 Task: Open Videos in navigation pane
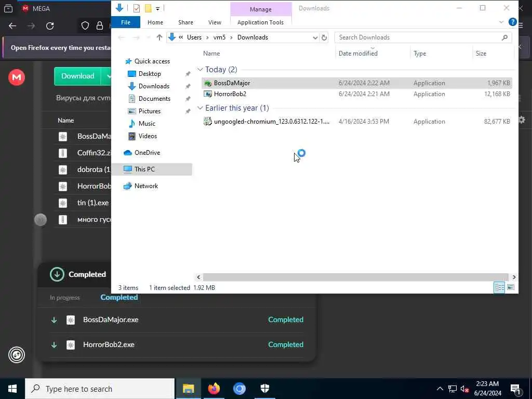point(147,136)
